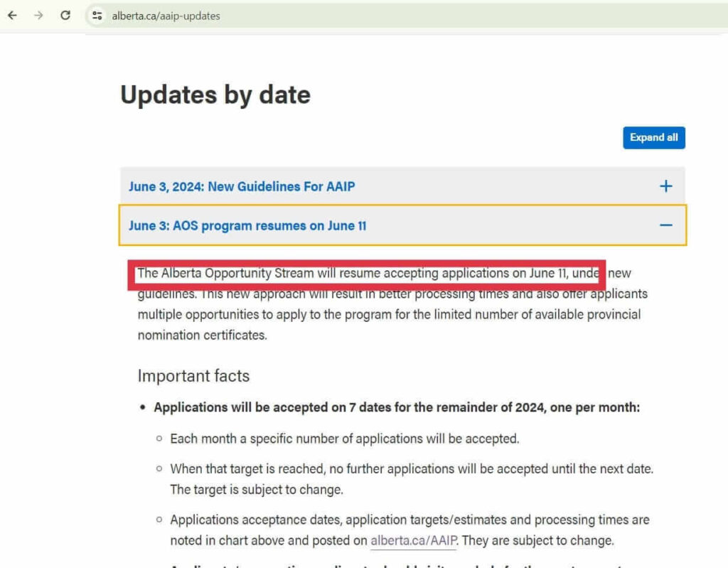This screenshot has height=568, width=728.
Task: Reload the current page
Action: (65, 15)
